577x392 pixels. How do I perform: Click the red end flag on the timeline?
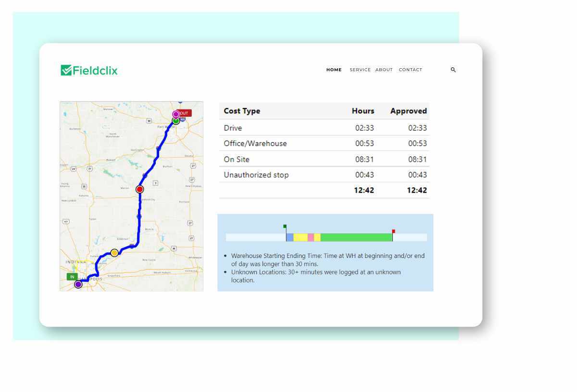point(393,231)
